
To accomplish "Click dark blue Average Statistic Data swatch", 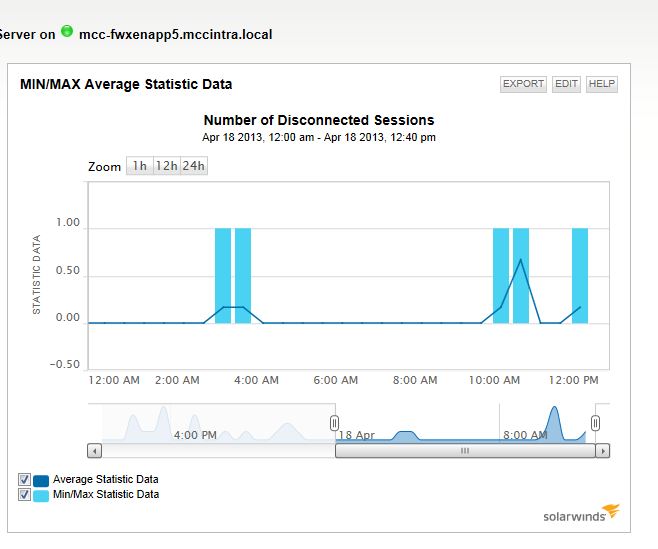I will (x=41, y=480).
